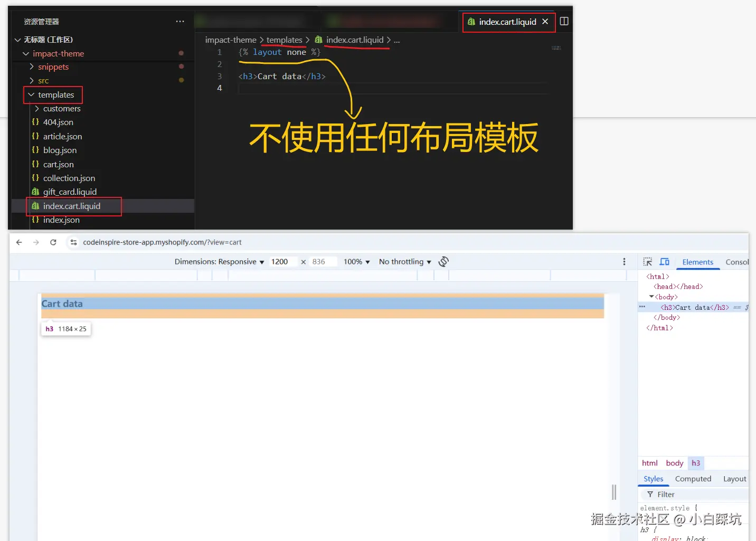
Task: Switch to the Computed tab
Action: 693,479
